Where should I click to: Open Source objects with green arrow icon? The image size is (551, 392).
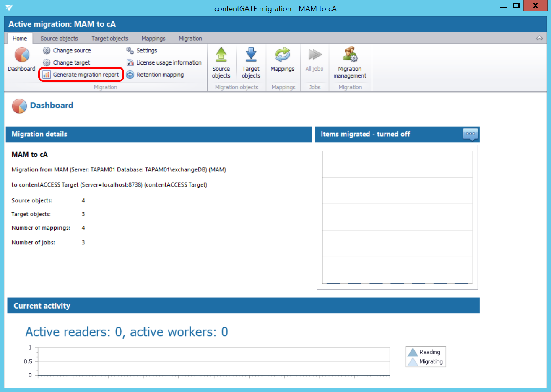[x=221, y=55]
